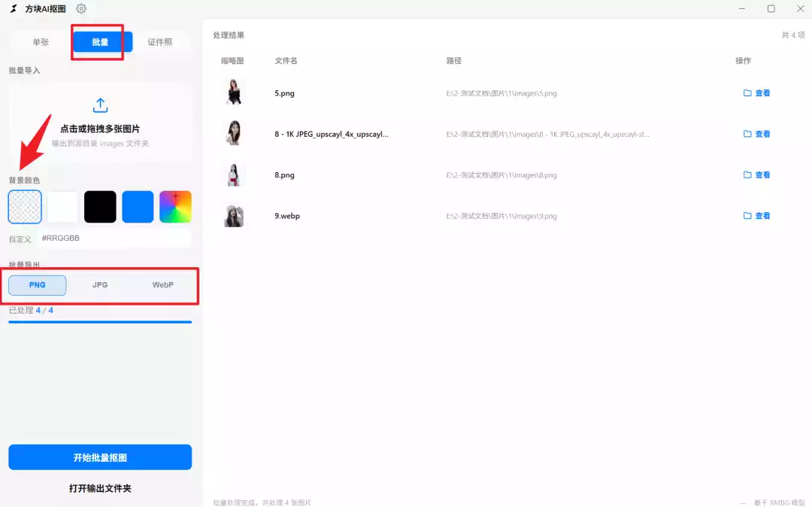Choose the black background swatch
This screenshot has height=507, width=812.
(x=100, y=207)
